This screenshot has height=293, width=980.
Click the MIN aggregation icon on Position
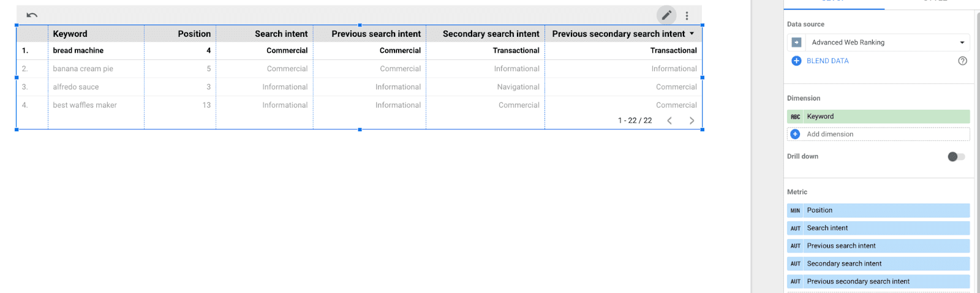795,210
